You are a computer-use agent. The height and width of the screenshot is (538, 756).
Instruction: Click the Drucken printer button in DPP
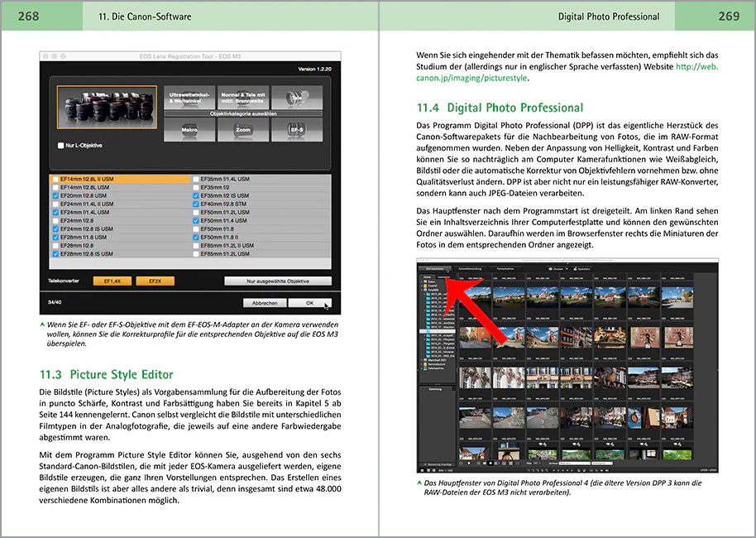(555, 269)
